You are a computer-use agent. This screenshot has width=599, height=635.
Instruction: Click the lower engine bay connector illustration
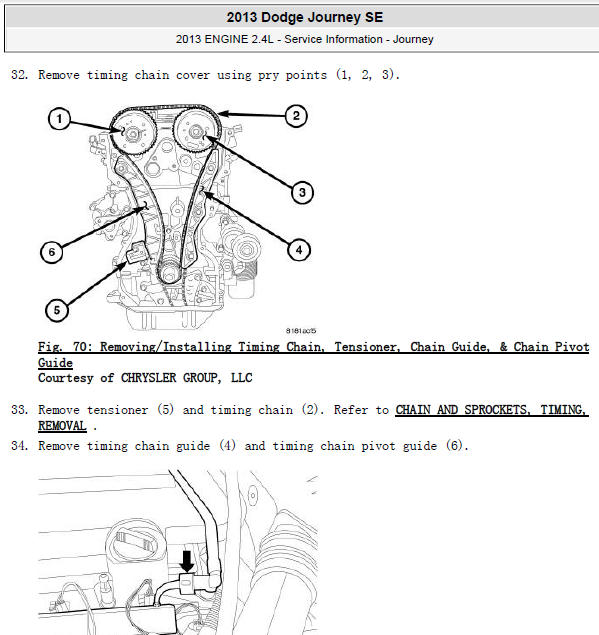[x=178, y=552]
